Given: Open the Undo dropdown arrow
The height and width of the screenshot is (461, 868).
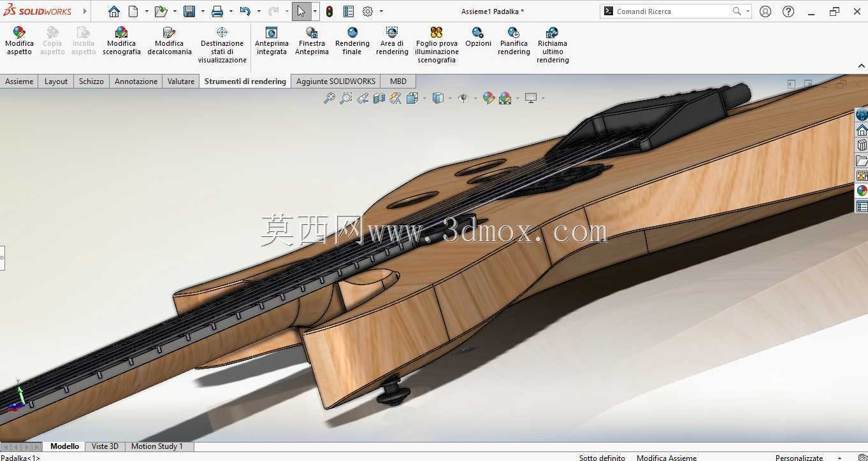Looking at the screenshot, I should [x=259, y=11].
